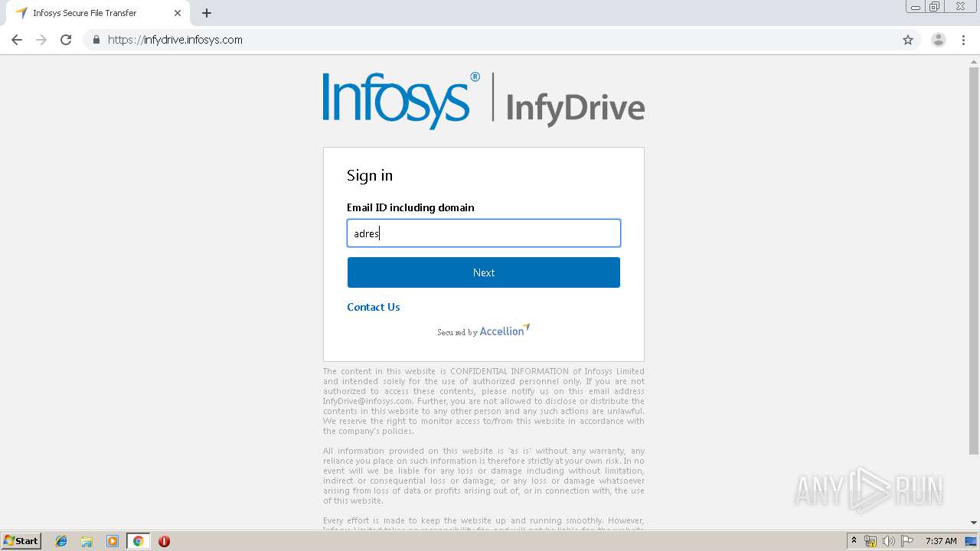Image resolution: width=980 pixels, height=551 pixels.
Task: Show hidden system tray icons
Action: coord(854,541)
